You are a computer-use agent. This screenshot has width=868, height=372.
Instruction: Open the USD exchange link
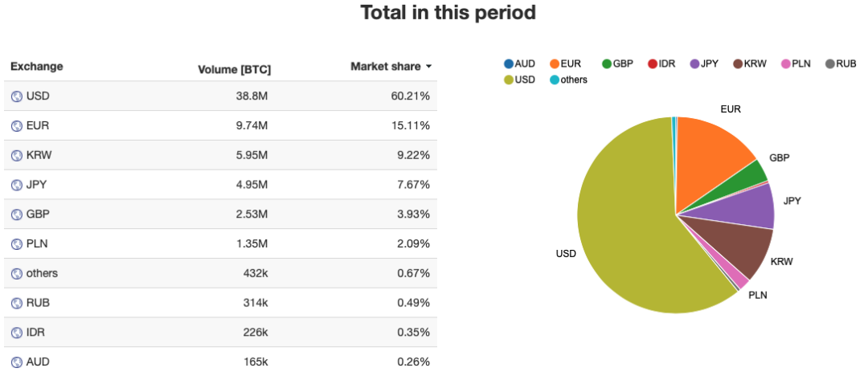point(38,96)
